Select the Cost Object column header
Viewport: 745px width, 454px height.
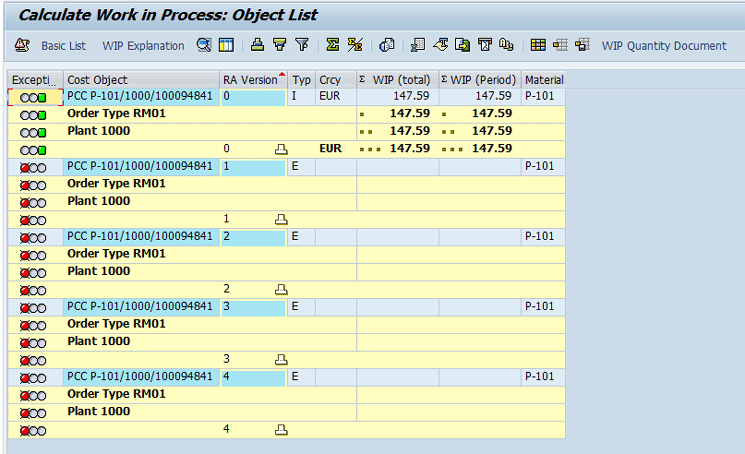[141, 79]
